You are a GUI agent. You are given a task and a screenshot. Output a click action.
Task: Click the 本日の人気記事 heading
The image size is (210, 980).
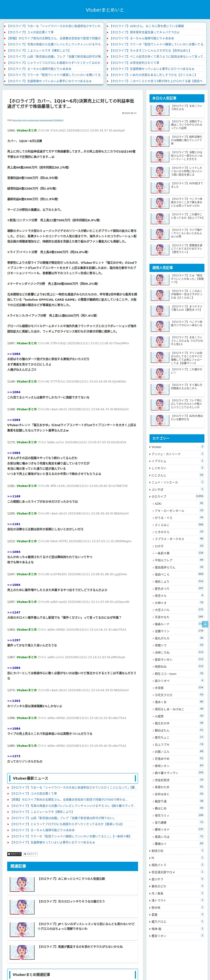tap(177, 98)
